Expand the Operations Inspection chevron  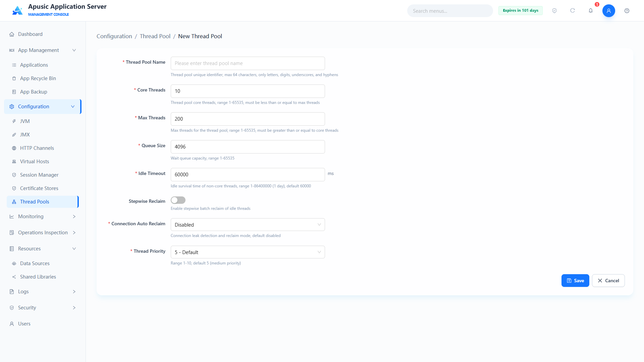[74, 233]
